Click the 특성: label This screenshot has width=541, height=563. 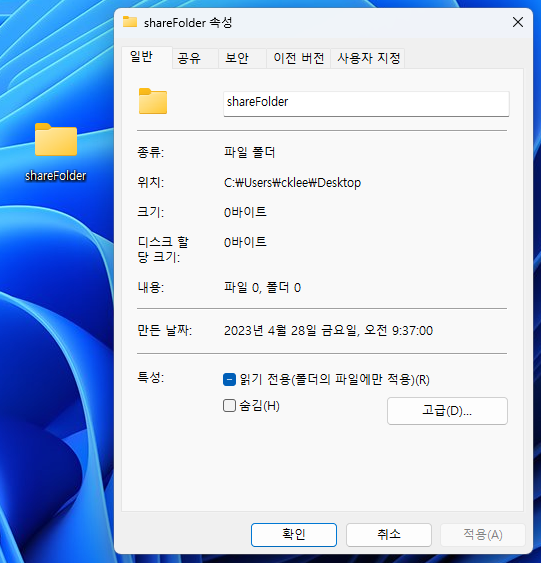pos(150,377)
